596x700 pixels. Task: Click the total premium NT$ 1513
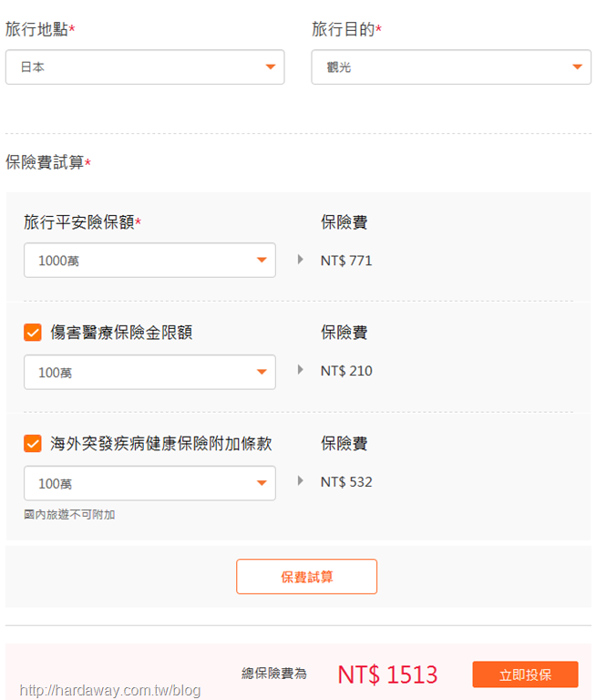387,674
